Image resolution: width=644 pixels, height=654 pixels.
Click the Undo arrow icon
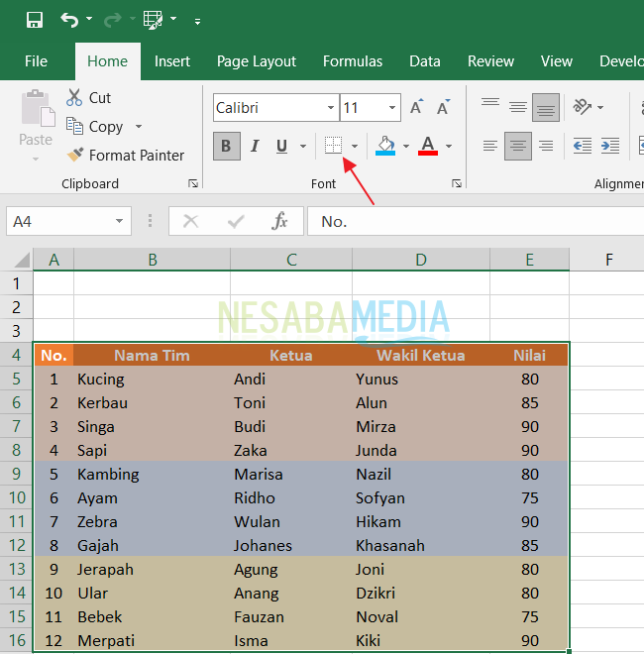tap(69, 20)
